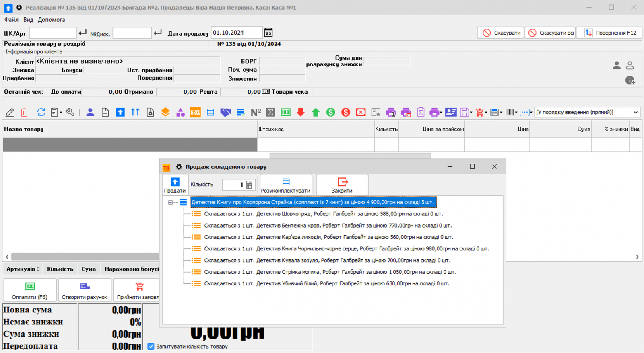Click the orange S-XL sizes icon
This screenshot has width=644, height=353.
pos(195,113)
